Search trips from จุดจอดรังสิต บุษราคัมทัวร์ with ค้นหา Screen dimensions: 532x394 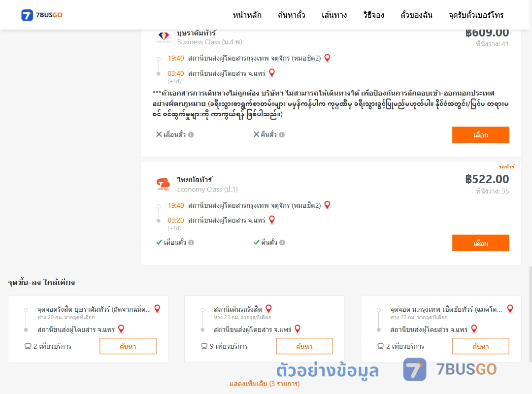click(x=128, y=346)
